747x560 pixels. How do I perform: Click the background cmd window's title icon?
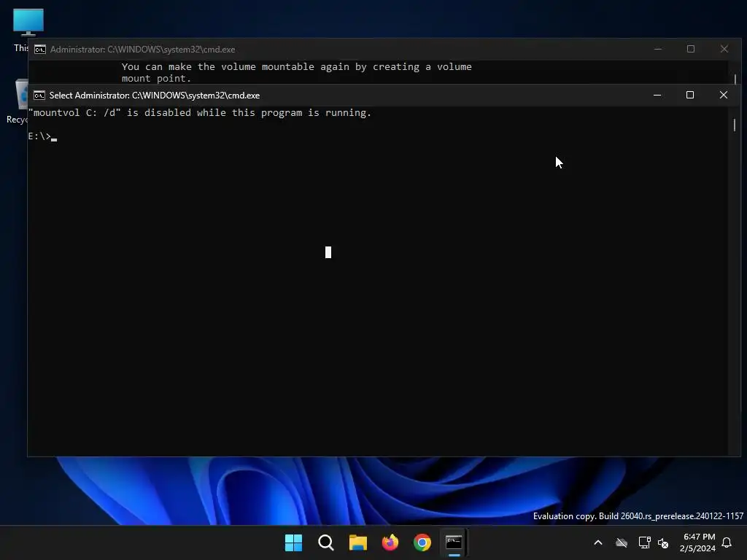40,50
